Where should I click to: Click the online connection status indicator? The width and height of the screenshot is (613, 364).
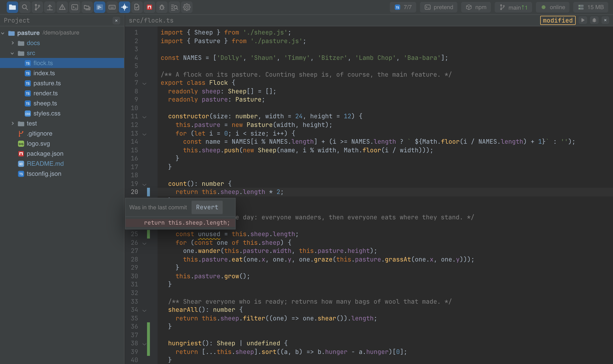point(553,7)
